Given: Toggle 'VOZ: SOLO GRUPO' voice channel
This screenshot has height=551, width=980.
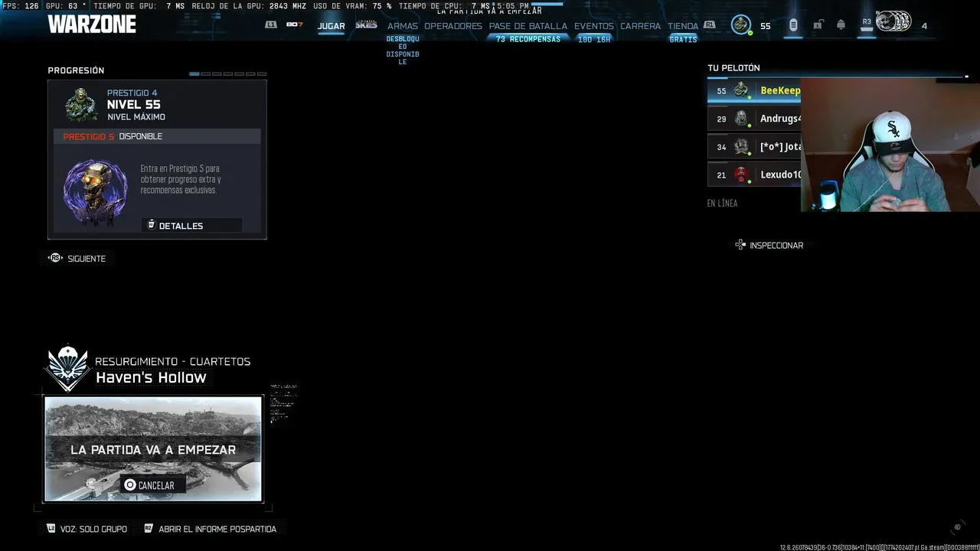Looking at the screenshot, I should click(x=87, y=529).
